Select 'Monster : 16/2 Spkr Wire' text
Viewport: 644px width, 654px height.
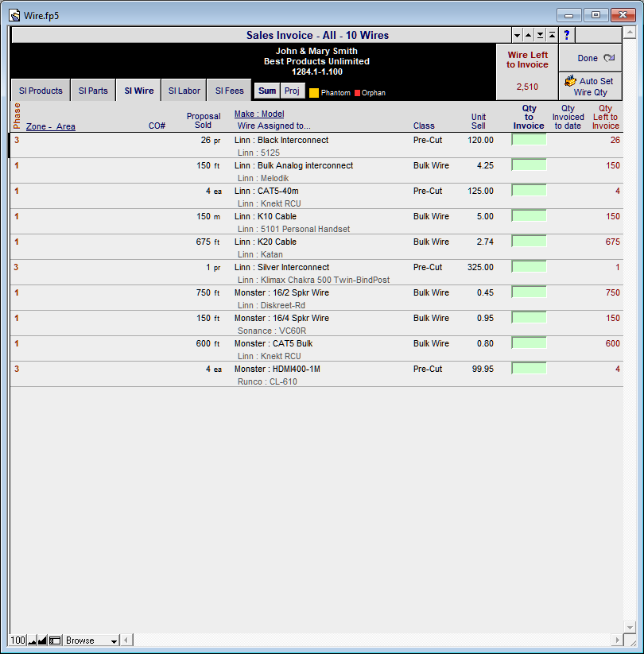pos(281,292)
